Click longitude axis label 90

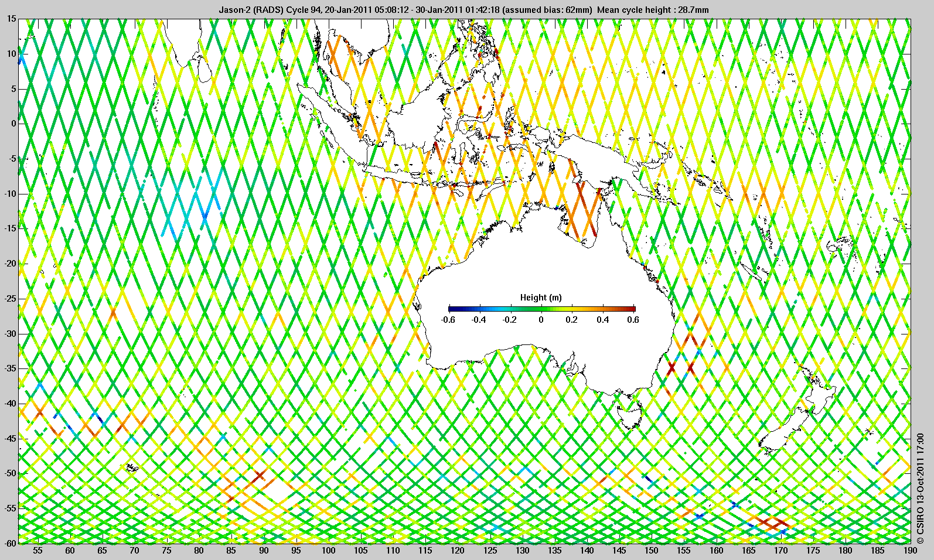coord(264,551)
